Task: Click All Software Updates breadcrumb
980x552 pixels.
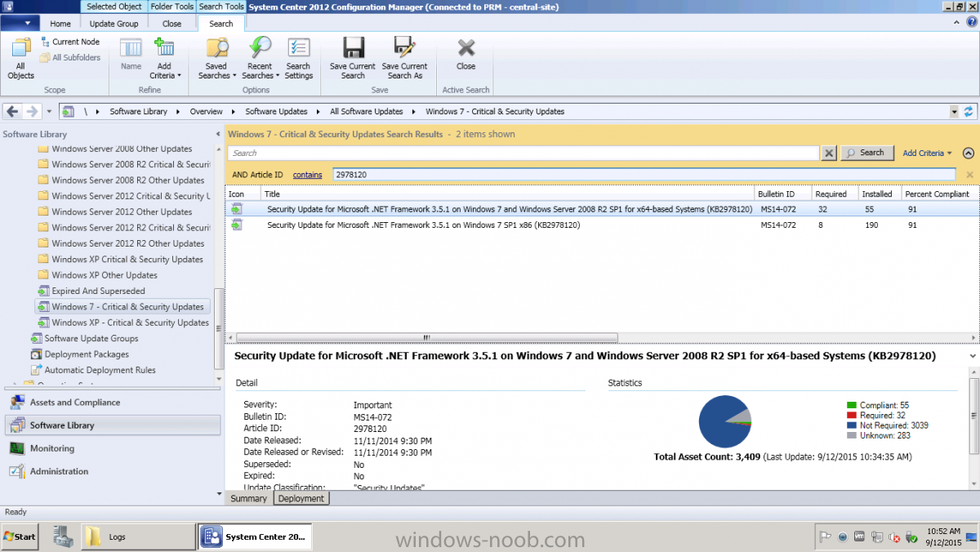Action: 367,112
